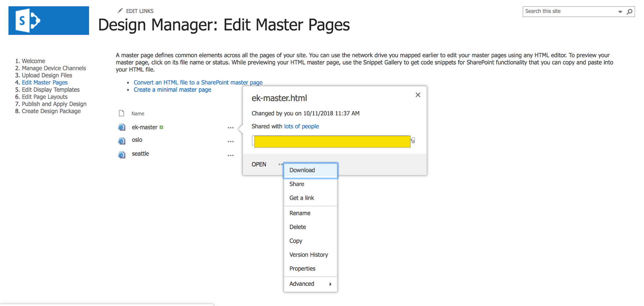Go to Manage Device Channels step

point(54,68)
